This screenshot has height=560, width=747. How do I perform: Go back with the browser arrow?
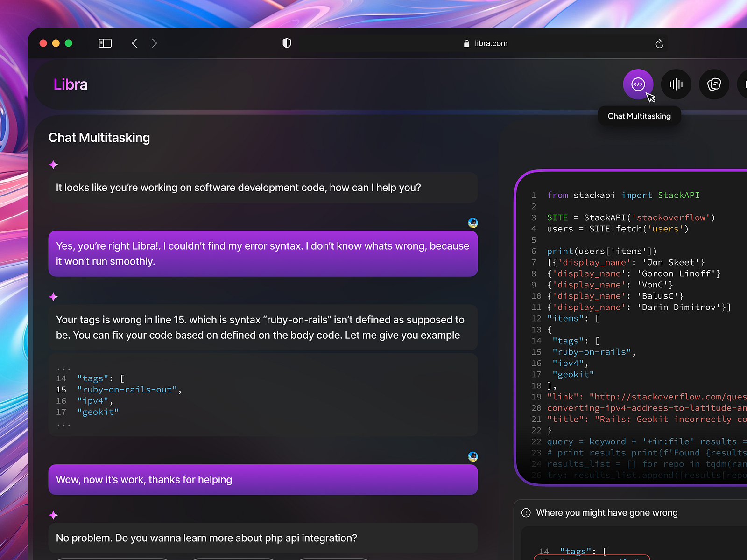(134, 43)
